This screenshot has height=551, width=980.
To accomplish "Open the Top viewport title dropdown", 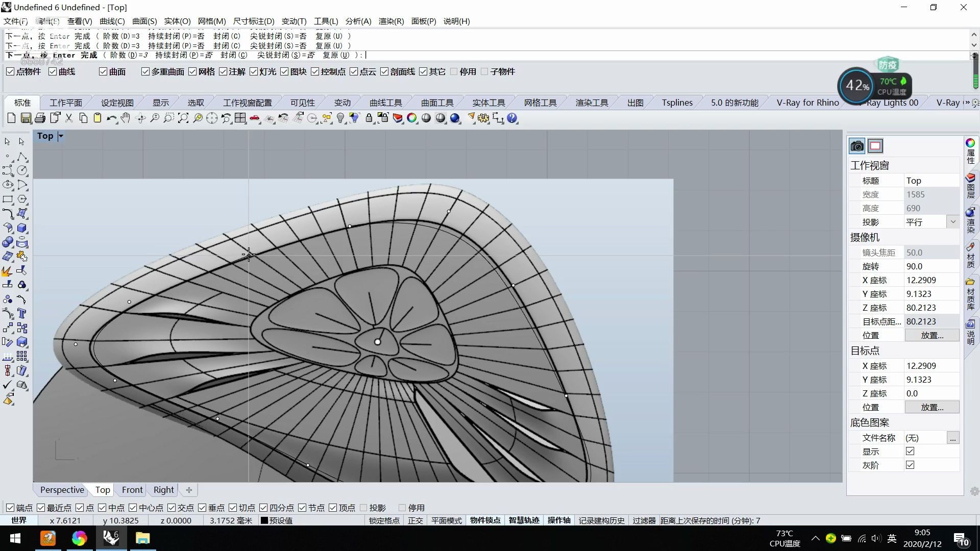I will pyautogui.click(x=61, y=136).
